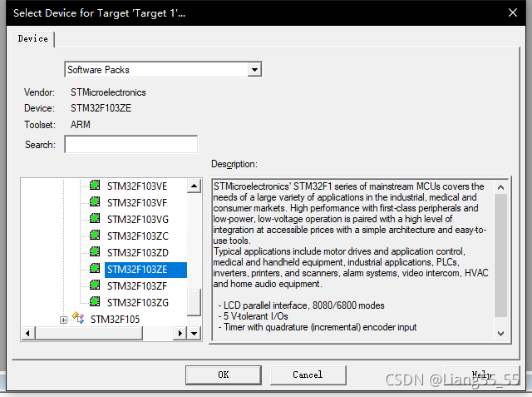The width and height of the screenshot is (532, 397).
Task: Close the Select Device dialog
Action: [x=513, y=13]
